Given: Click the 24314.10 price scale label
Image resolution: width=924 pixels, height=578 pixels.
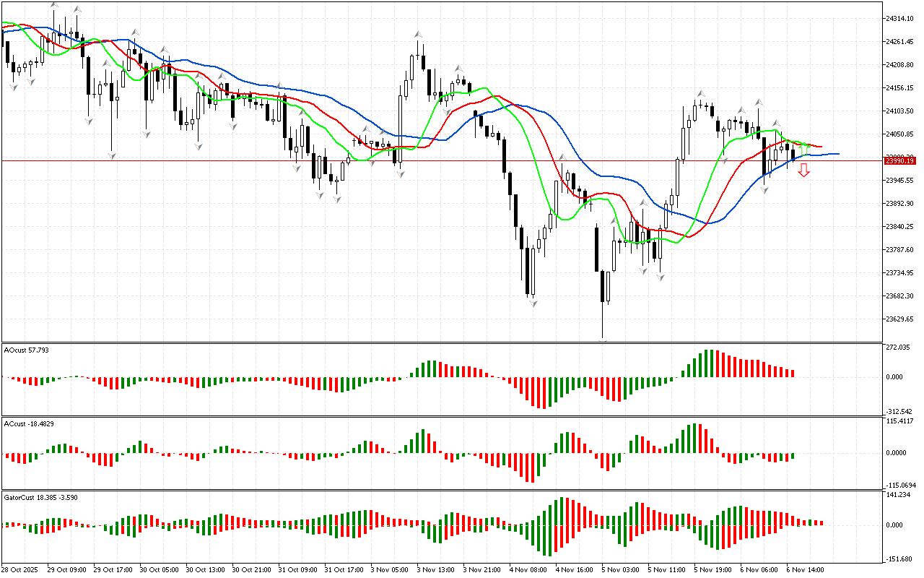Looking at the screenshot, I should coord(899,18).
